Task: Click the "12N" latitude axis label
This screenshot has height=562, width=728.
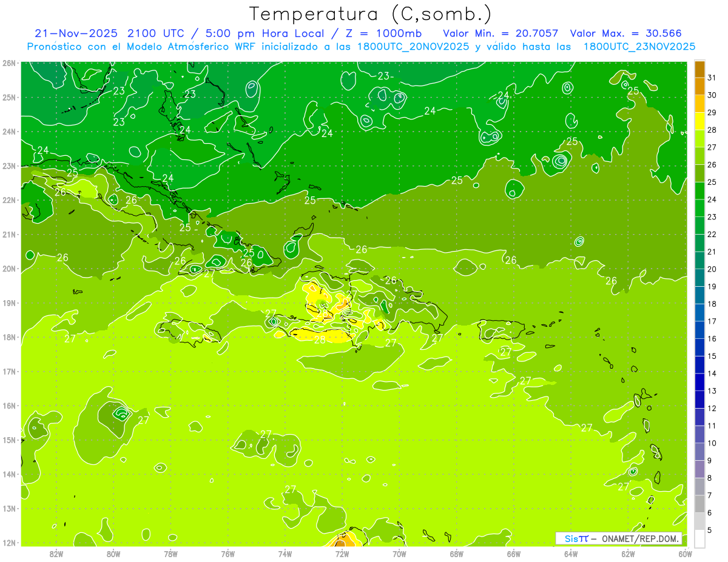Action: pyautogui.click(x=8, y=543)
